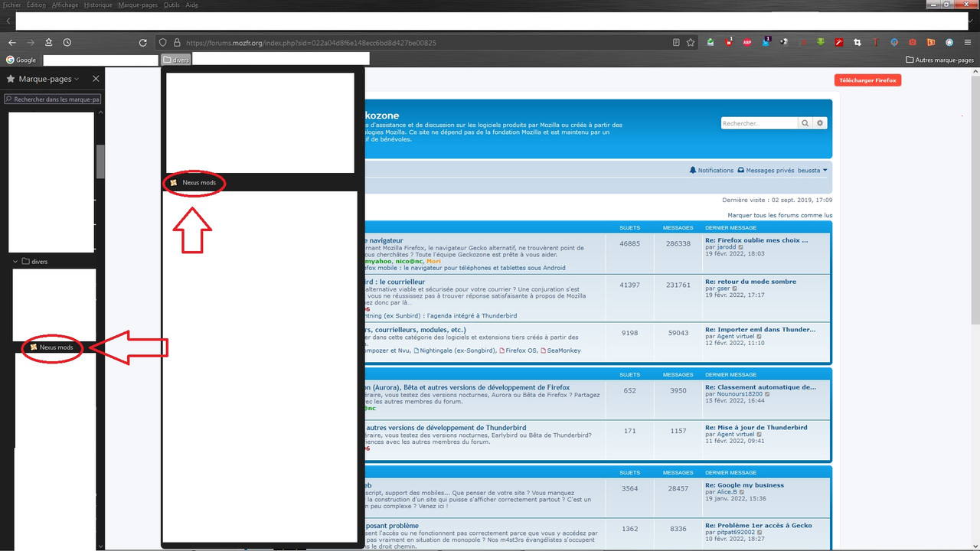
Task: Open the Édition menu
Action: pos(37,5)
